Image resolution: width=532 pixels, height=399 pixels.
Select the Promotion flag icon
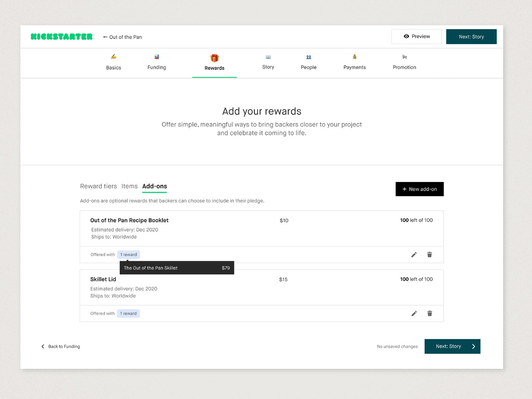404,56
